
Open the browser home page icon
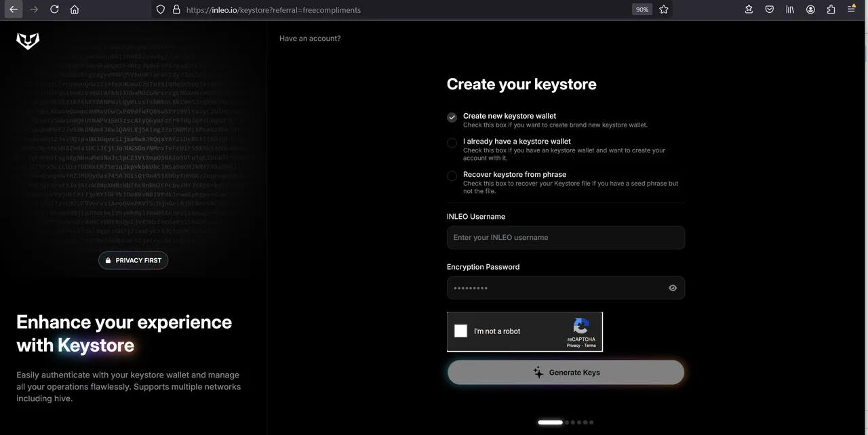click(75, 9)
